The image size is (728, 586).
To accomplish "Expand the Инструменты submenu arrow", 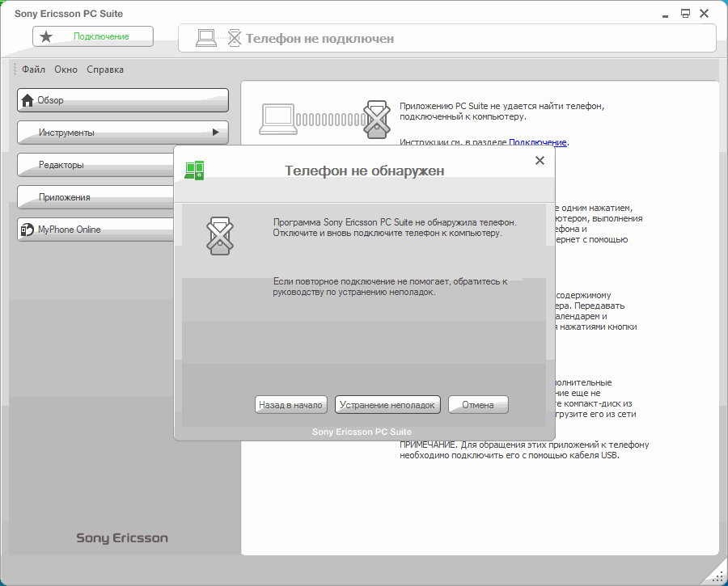I will point(215,132).
